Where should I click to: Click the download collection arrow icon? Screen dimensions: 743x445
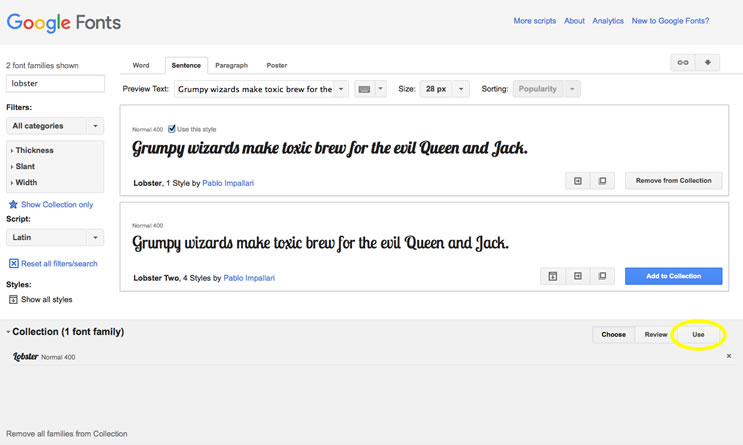click(x=708, y=62)
